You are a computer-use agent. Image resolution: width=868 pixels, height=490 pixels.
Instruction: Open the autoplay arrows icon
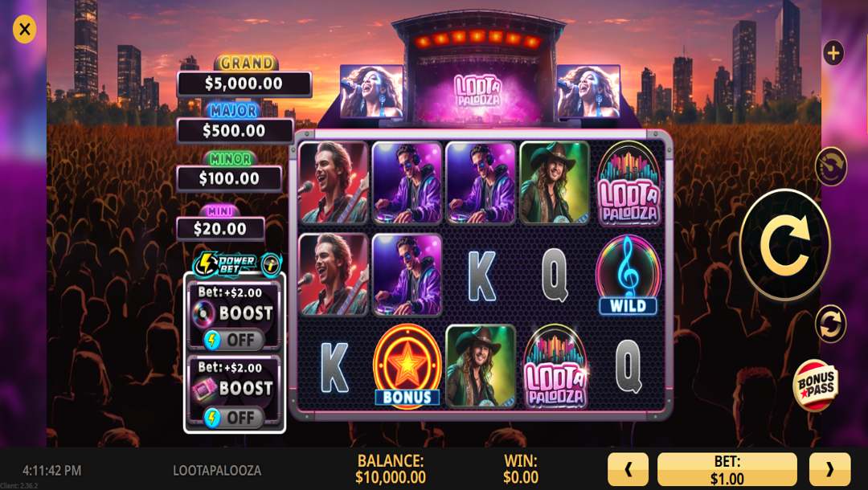point(830,324)
